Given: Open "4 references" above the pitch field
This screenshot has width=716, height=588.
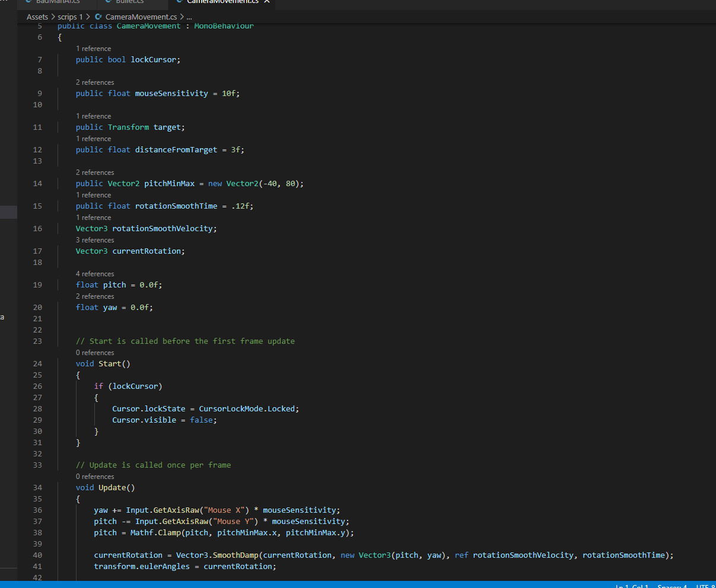Looking at the screenshot, I should 95,273.
